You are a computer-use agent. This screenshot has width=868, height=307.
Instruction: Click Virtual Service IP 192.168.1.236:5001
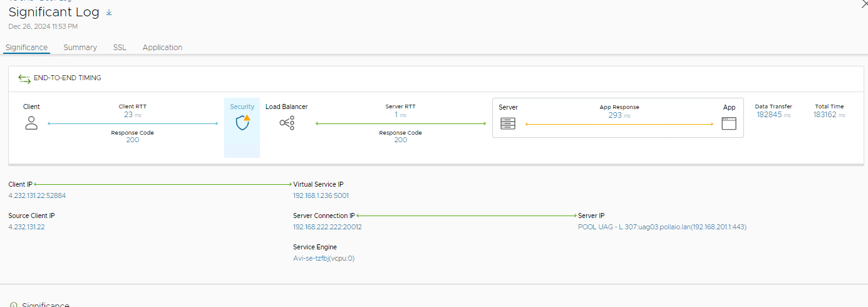click(x=321, y=195)
